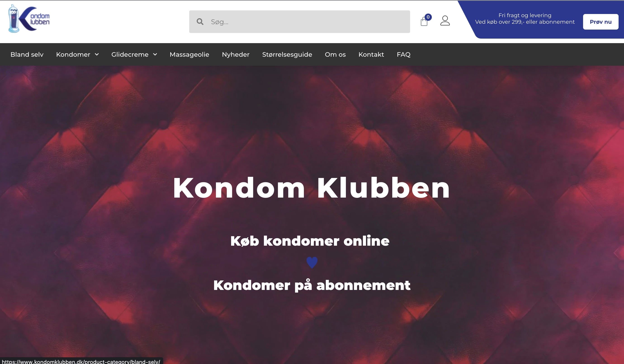
Task: Open the Kontakt link
Action: pos(371,54)
